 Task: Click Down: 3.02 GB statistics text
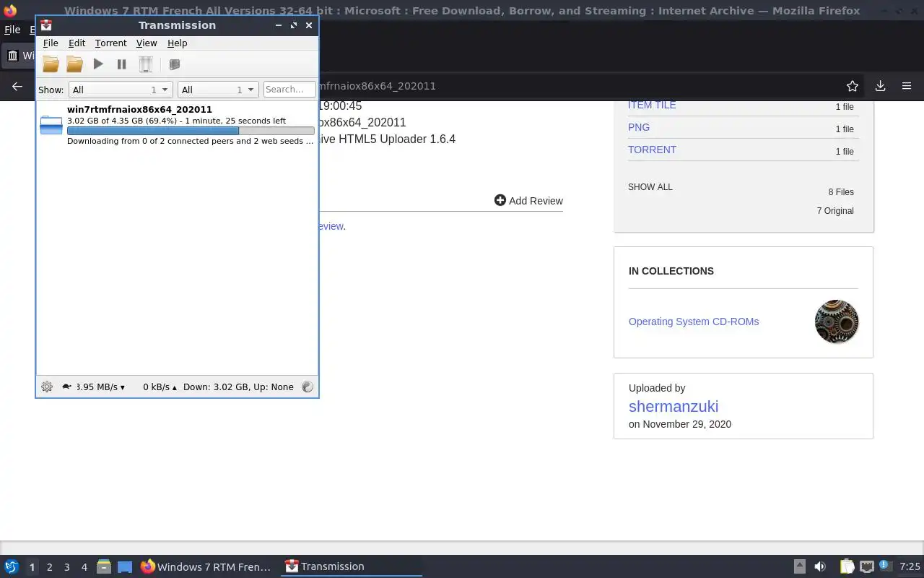[x=238, y=387]
